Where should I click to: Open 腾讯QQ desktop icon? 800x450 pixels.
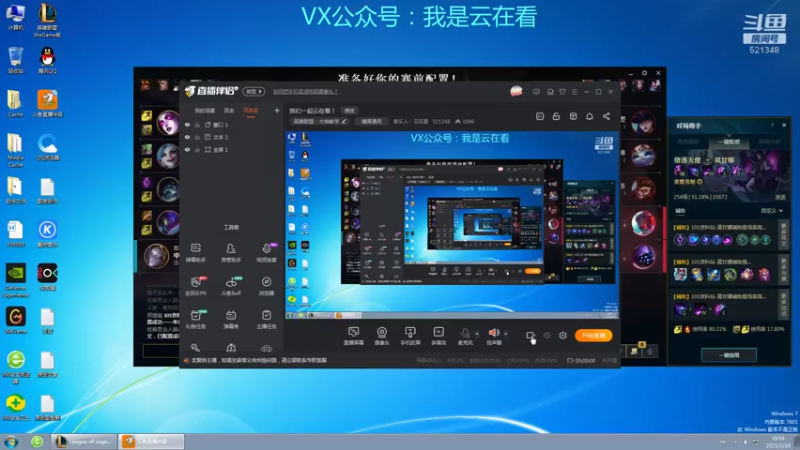point(47,60)
